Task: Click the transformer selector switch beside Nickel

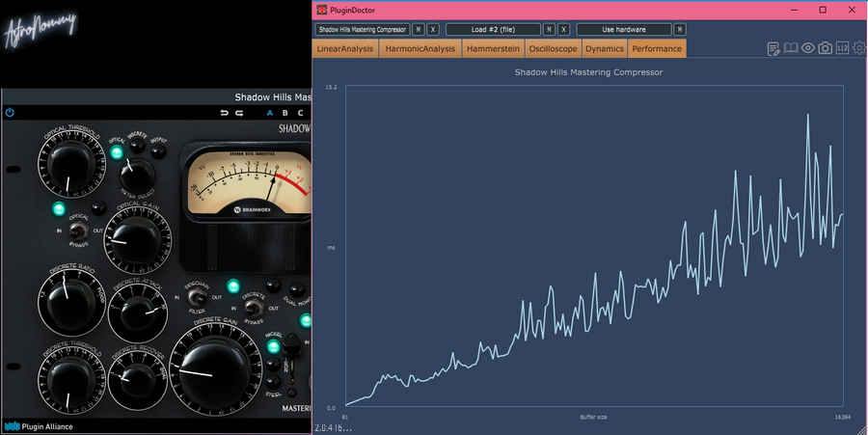Action: (291, 346)
